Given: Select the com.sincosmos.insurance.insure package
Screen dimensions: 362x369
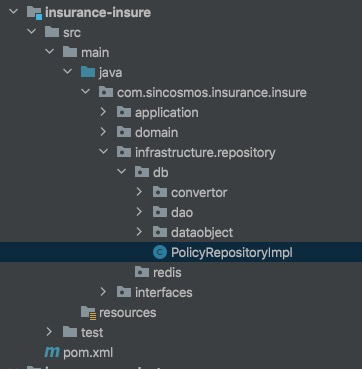Looking at the screenshot, I should 212,92.
